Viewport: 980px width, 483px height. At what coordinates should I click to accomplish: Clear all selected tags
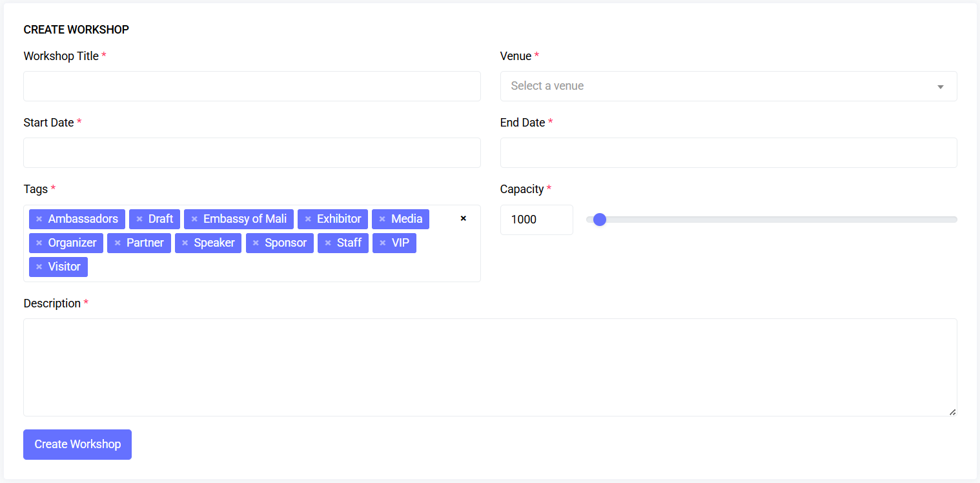click(463, 218)
